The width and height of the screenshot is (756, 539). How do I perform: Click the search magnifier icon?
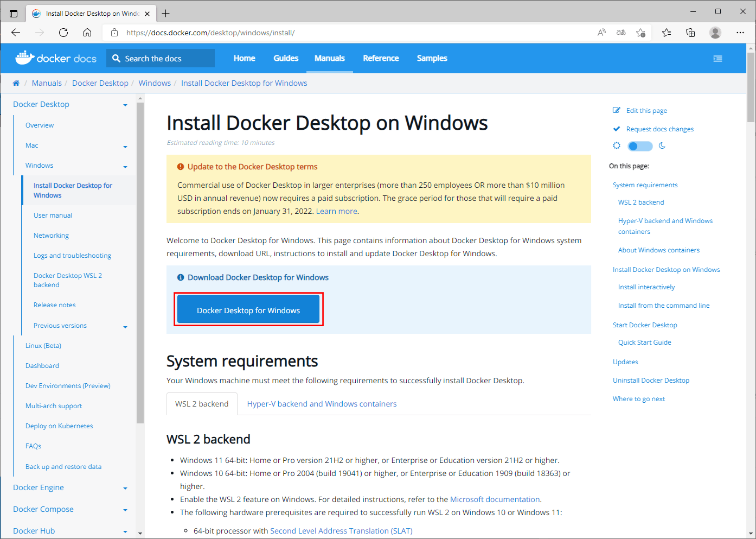(116, 58)
